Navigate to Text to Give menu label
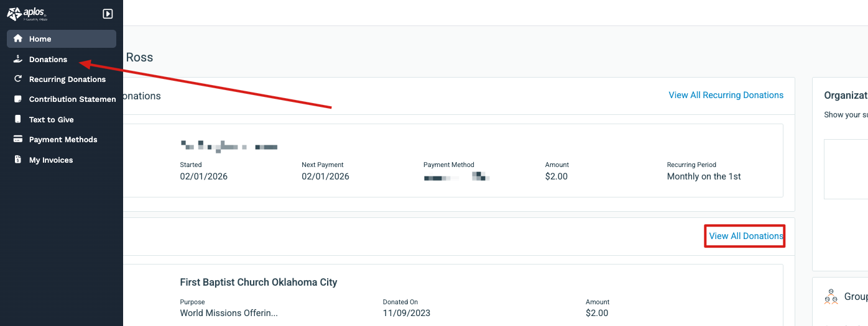The width and height of the screenshot is (868, 326). pyautogui.click(x=52, y=119)
